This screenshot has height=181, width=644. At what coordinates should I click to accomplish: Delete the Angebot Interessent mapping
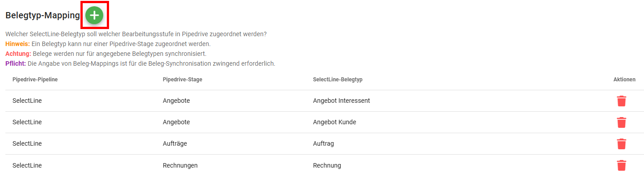621,101
